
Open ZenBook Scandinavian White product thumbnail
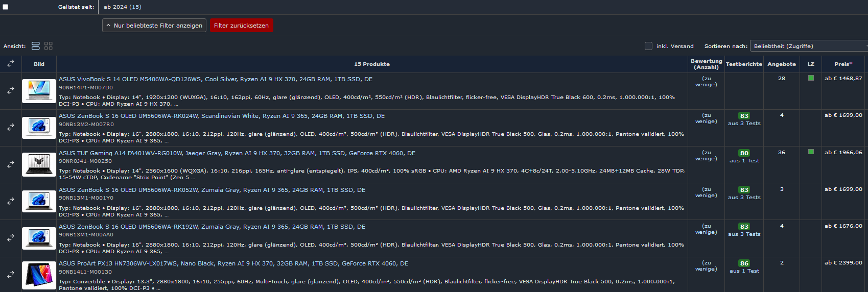39,128
